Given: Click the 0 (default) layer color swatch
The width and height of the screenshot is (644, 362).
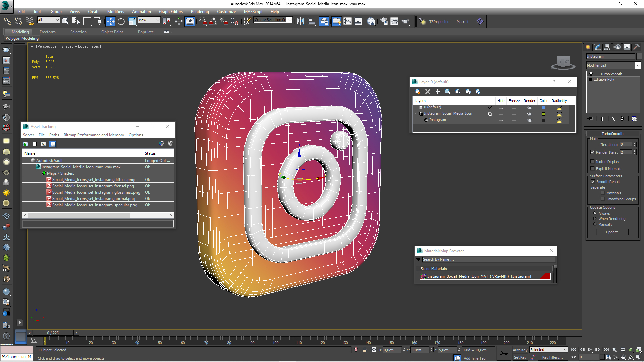Looking at the screenshot, I should (x=544, y=108).
